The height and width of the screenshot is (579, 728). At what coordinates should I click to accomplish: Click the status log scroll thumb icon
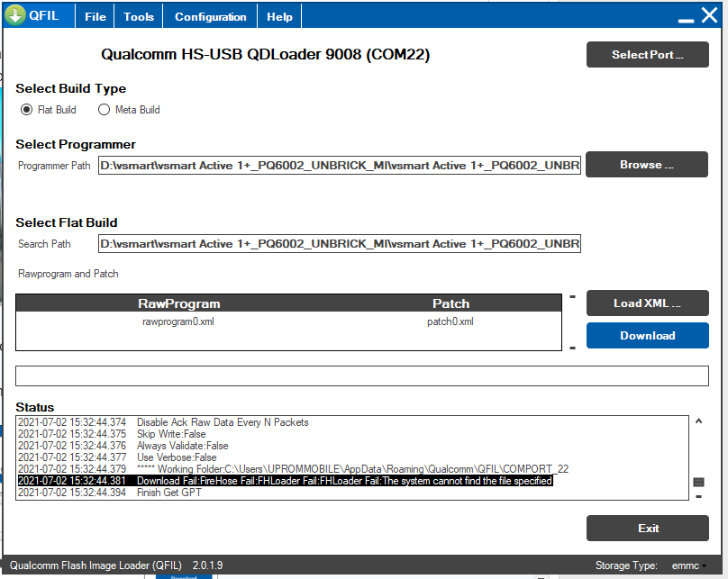698,483
